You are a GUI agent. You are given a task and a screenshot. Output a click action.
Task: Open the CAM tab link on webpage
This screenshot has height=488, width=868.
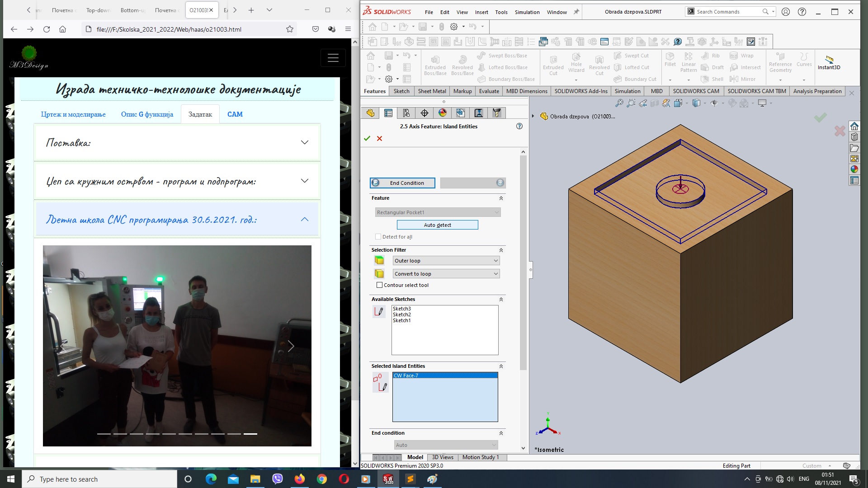point(235,114)
